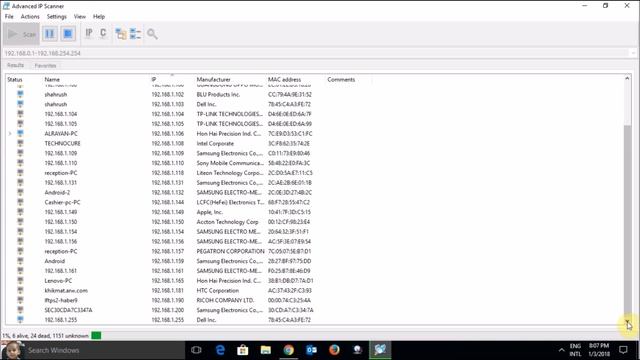Click the name SEC30CDA7C3347A
The height and width of the screenshot is (360, 640).
tap(69, 310)
